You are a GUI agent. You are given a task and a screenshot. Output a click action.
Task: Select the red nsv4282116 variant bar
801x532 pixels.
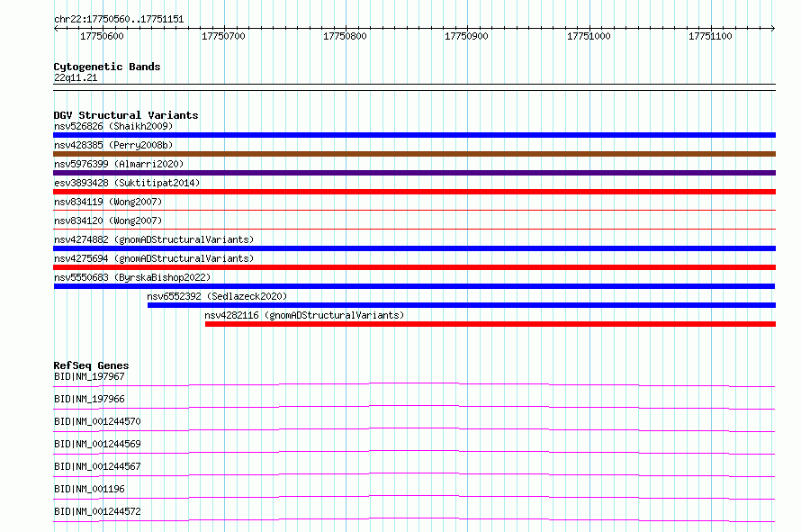click(490, 324)
